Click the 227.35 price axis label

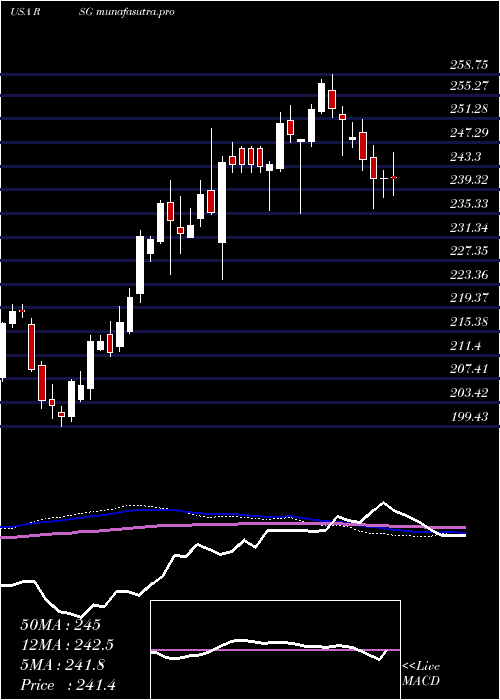[468, 251]
